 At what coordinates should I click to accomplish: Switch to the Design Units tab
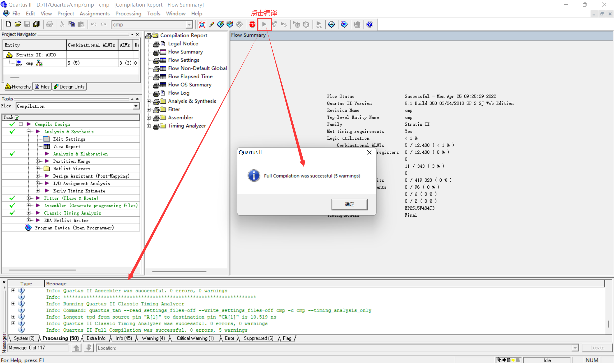(x=69, y=87)
